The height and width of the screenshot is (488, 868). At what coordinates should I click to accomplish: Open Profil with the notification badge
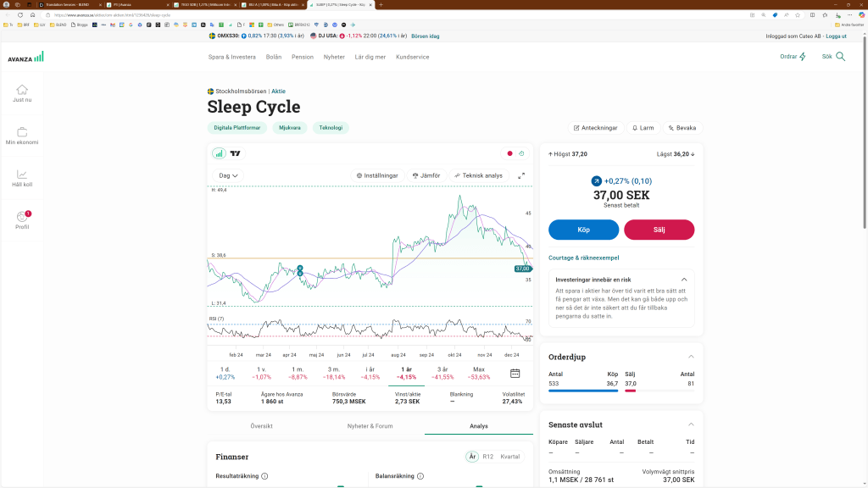22,218
